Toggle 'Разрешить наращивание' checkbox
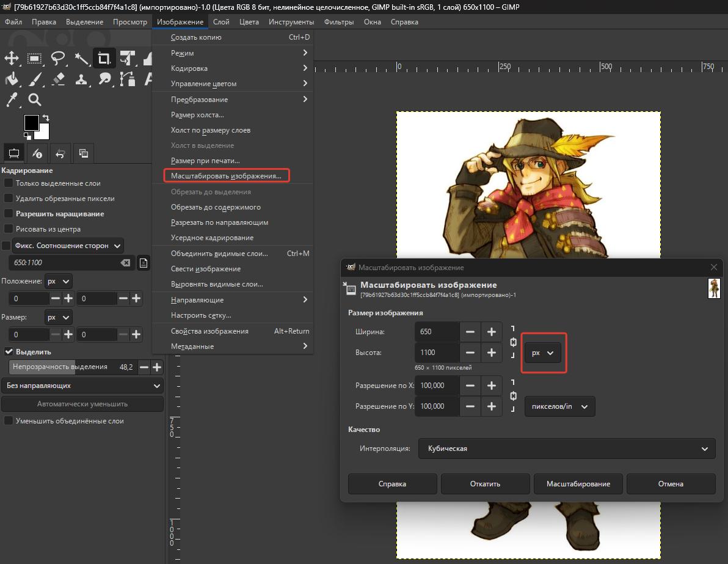Image resolution: width=728 pixels, height=564 pixels. click(x=8, y=214)
